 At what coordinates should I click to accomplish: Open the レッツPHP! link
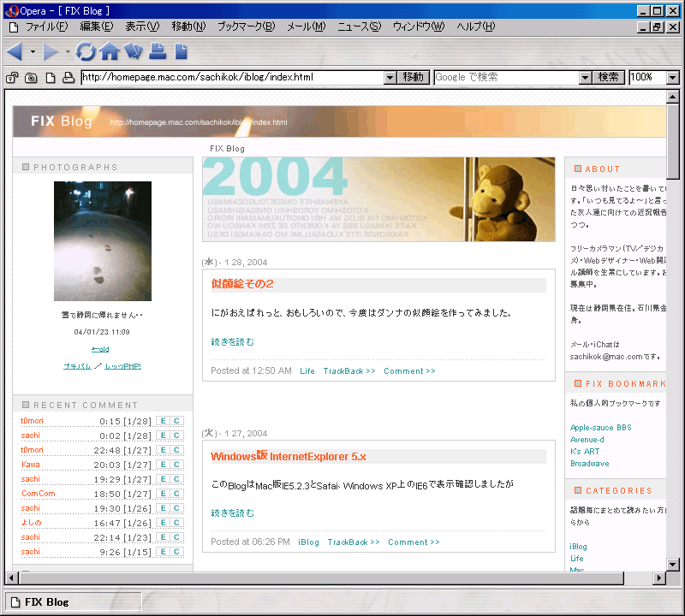coord(122,366)
